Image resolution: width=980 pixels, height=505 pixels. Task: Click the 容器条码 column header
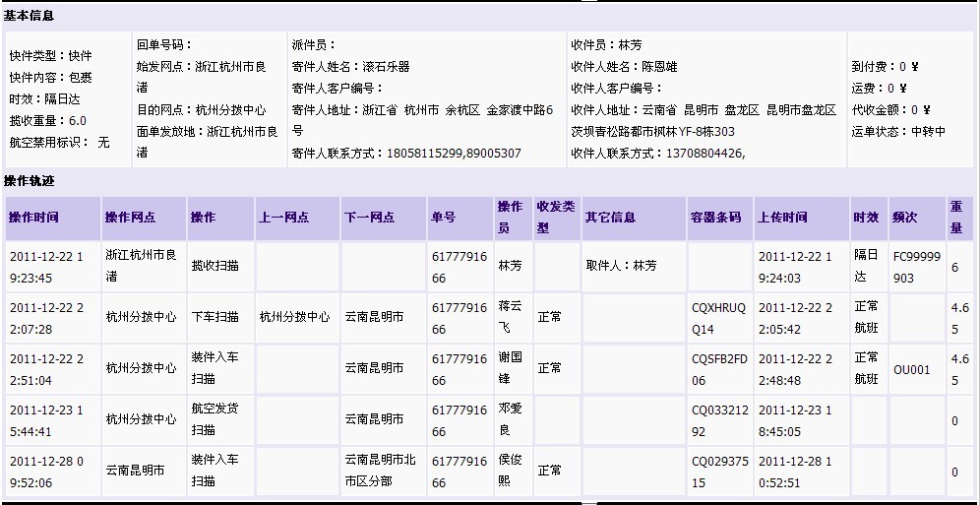[720, 219]
